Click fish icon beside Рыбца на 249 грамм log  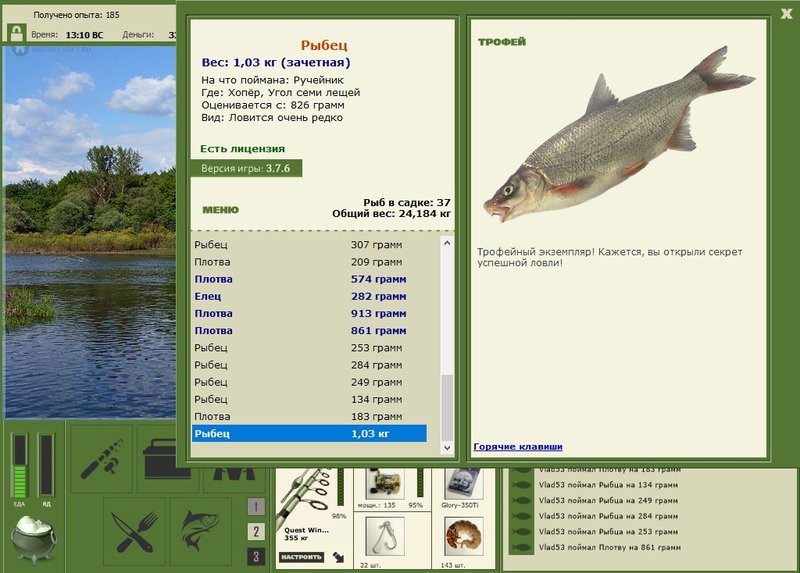522,501
